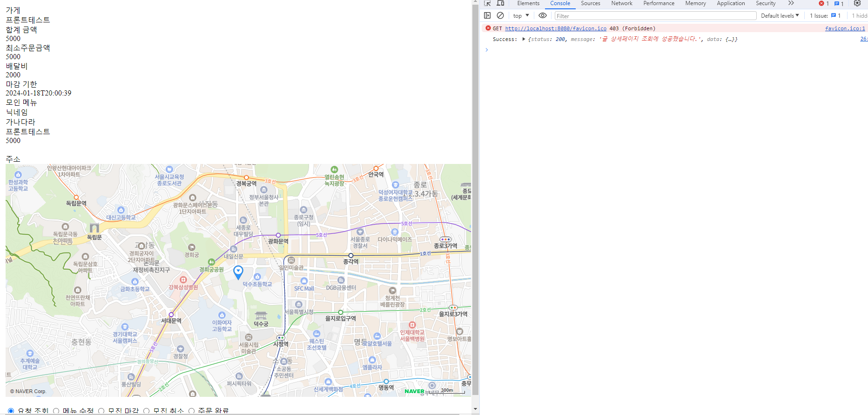This screenshot has height=415, width=868.
Task: Click the map 300m scale indicator
Action: pos(446,391)
